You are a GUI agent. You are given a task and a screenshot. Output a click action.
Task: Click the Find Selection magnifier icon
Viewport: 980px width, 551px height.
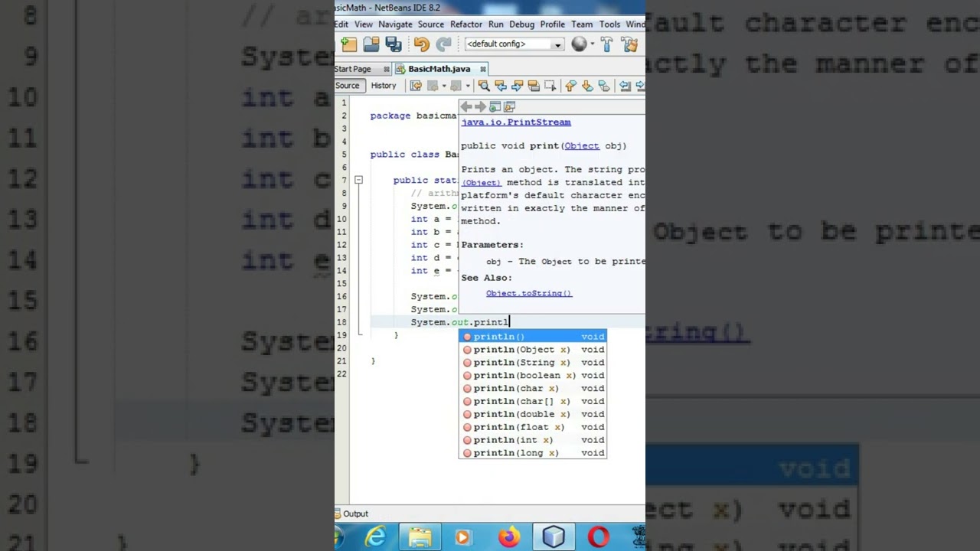tap(484, 86)
